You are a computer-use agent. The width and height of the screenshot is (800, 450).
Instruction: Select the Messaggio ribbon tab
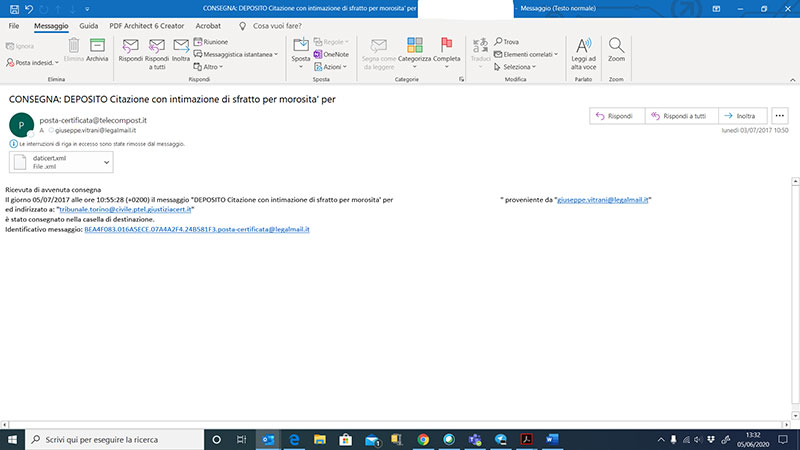[51, 26]
